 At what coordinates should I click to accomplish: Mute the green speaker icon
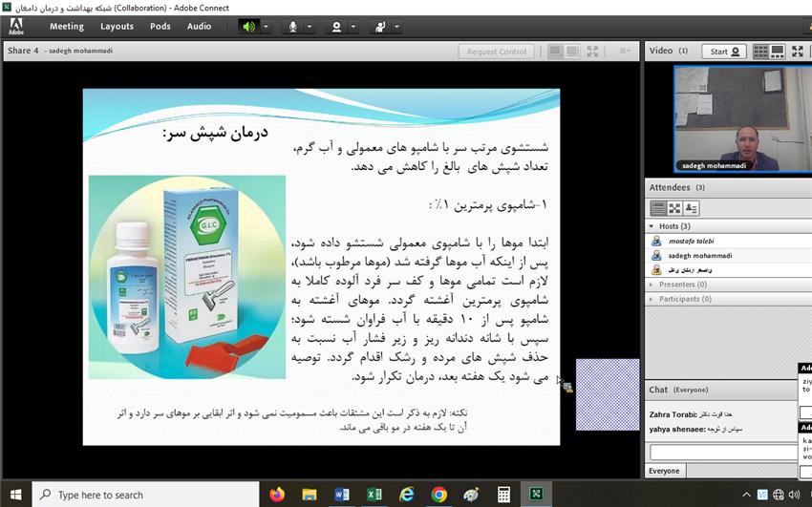(x=249, y=27)
